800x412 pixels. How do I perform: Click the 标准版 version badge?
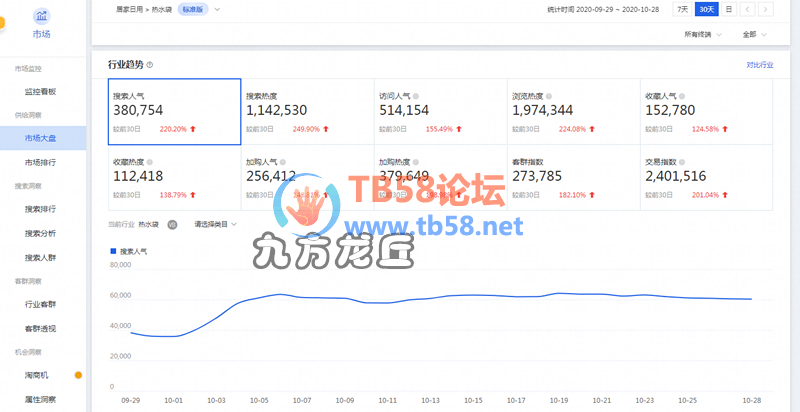[193, 9]
